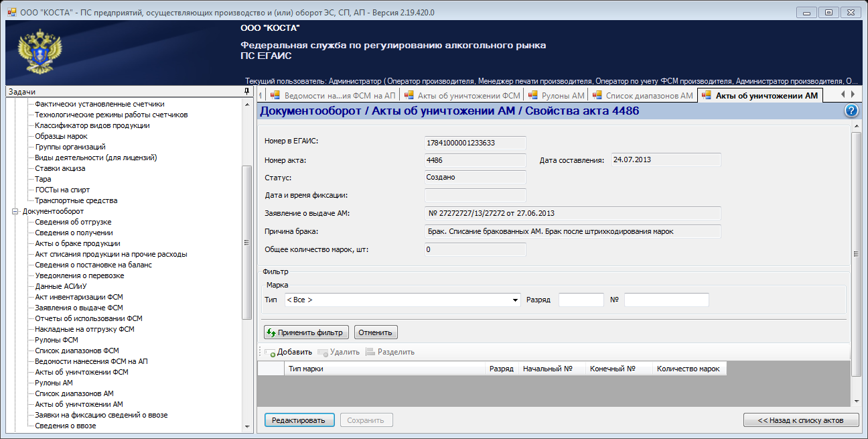Click the Дата составления field
The width and height of the screenshot is (868, 439).
(666, 160)
